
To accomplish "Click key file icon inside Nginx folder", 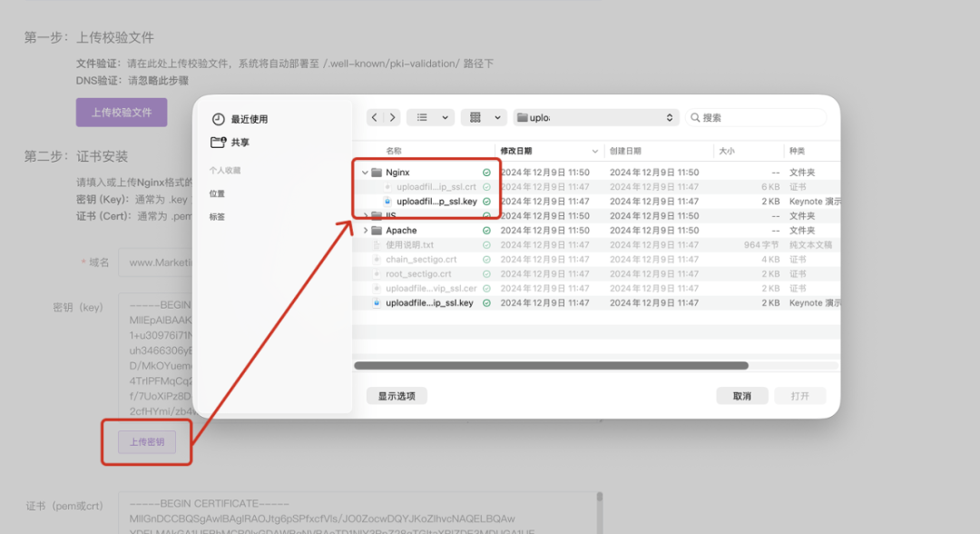I will (x=387, y=202).
